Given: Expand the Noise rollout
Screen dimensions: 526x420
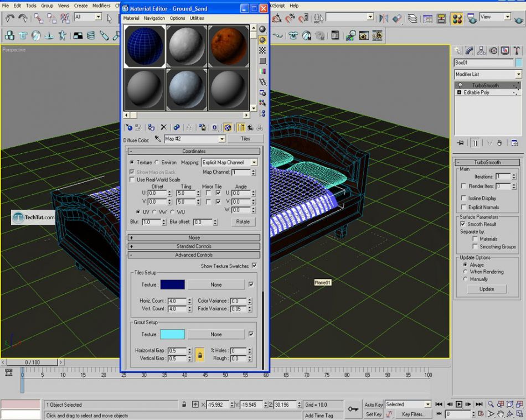Looking at the screenshot, I should coord(194,237).
